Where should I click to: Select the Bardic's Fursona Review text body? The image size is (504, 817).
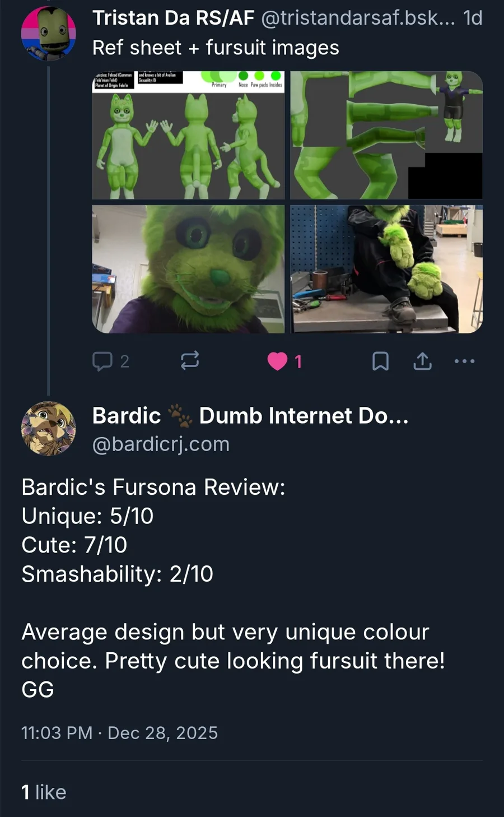click(x=234, y=588)
